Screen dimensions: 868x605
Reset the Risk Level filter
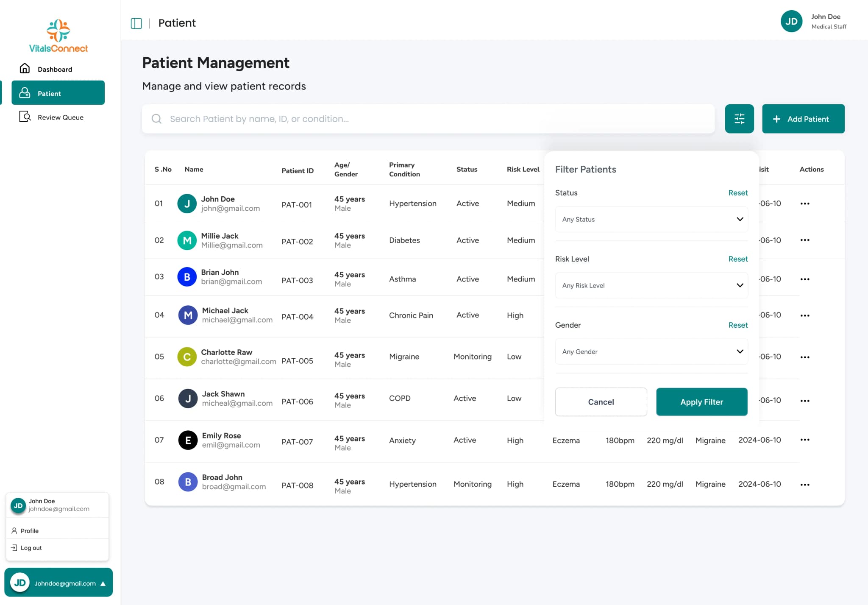tap(738, 259)
